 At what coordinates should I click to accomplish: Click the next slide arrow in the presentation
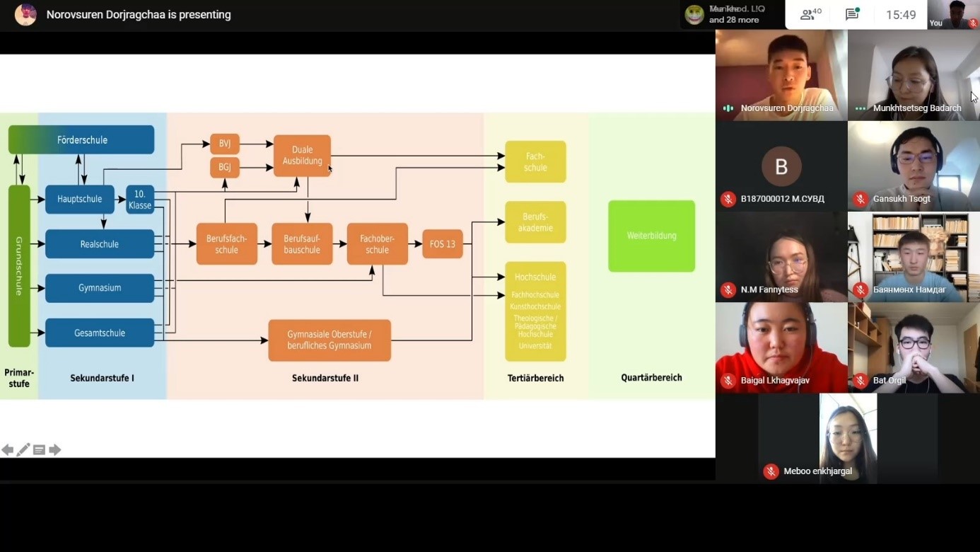tap(54, 450)
